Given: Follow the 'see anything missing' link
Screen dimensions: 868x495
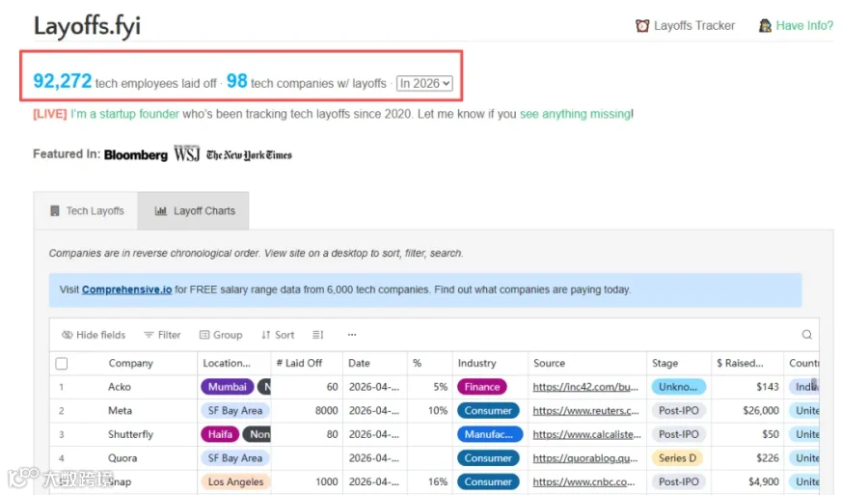Looking at the screenshot, I should click(575, 114).
